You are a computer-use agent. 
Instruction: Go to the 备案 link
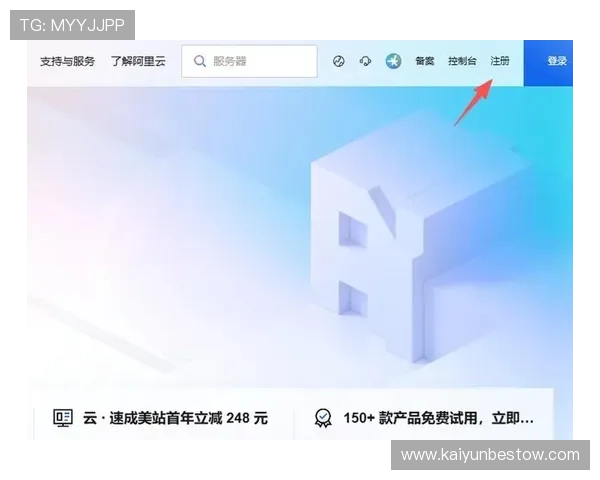[425, 61]
